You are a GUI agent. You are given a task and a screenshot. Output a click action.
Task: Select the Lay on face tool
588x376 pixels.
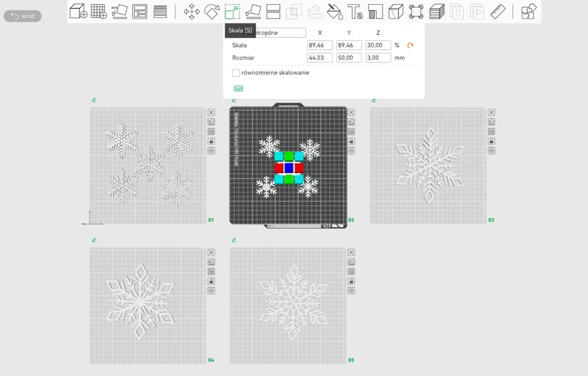[x=253, y=11]
